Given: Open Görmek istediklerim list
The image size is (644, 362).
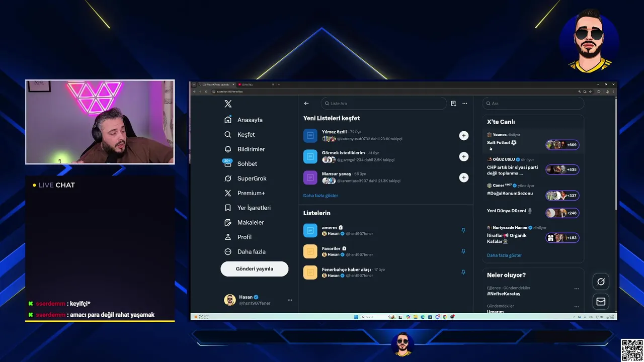Looking at the screenshot, I should click(x=386, y=157).
